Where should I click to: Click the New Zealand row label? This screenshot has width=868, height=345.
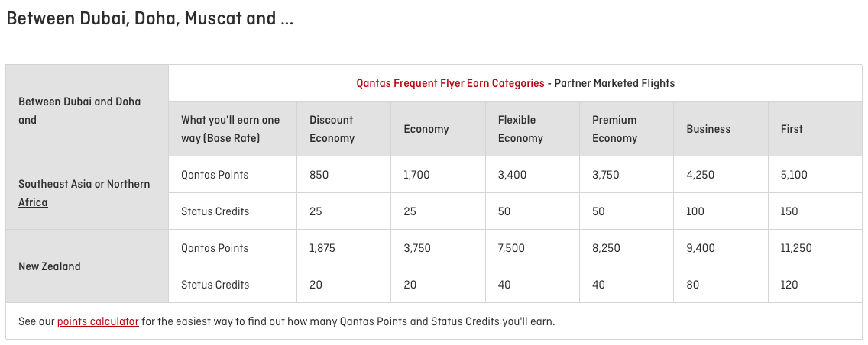pyautogui.click(x=50, y=266)
